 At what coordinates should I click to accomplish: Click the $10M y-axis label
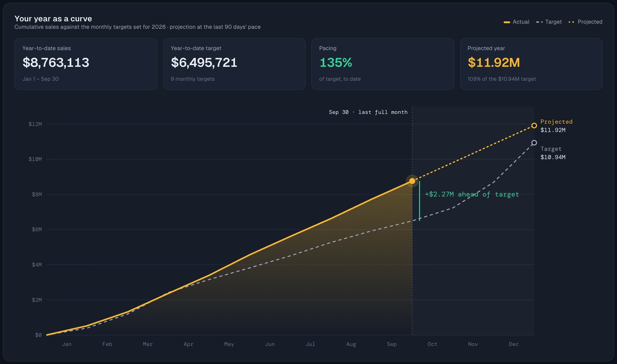tap(35, 159)
